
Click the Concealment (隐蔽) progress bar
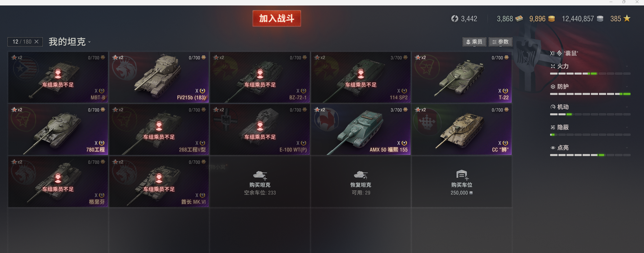(x=590, y=135)
